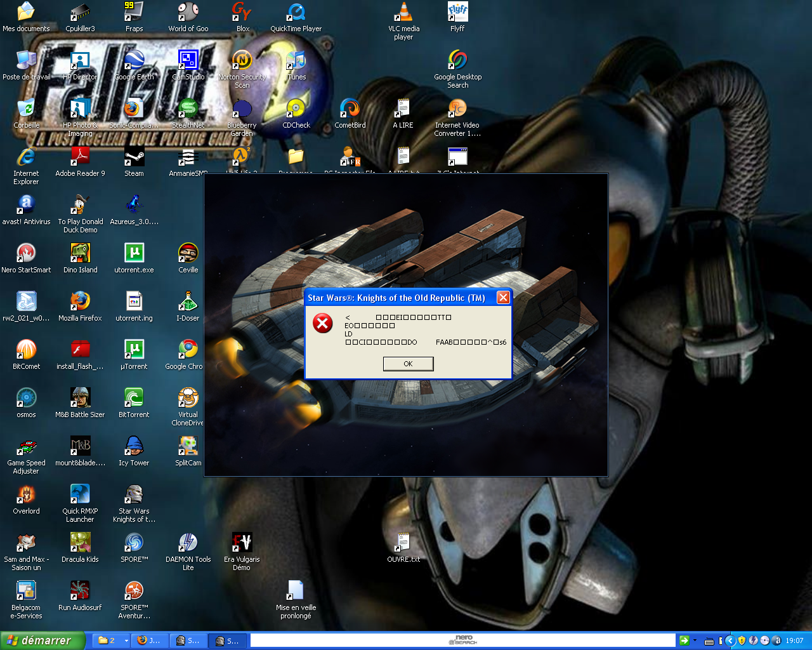
Task: Select the Corbeille recycle bin
Action: click(x=26, y=114)
